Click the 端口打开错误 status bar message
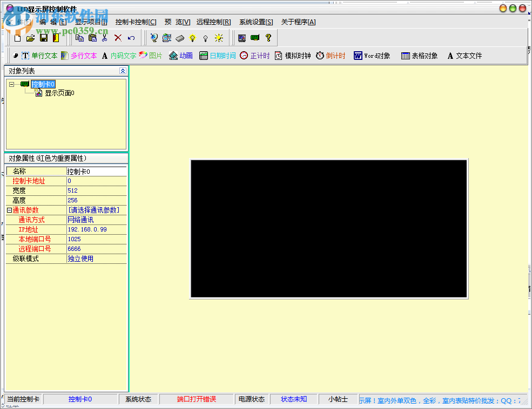The image size is (532, 409). 196,399
